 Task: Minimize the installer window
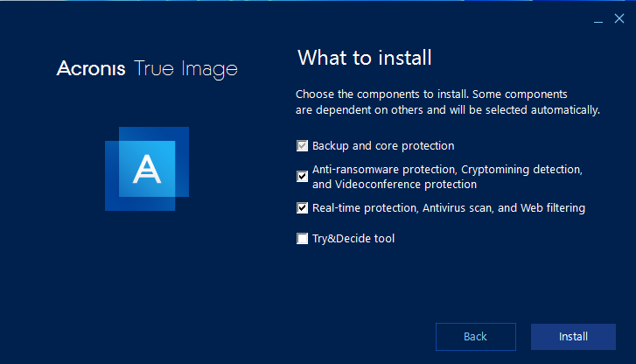[x=599, y=19]
